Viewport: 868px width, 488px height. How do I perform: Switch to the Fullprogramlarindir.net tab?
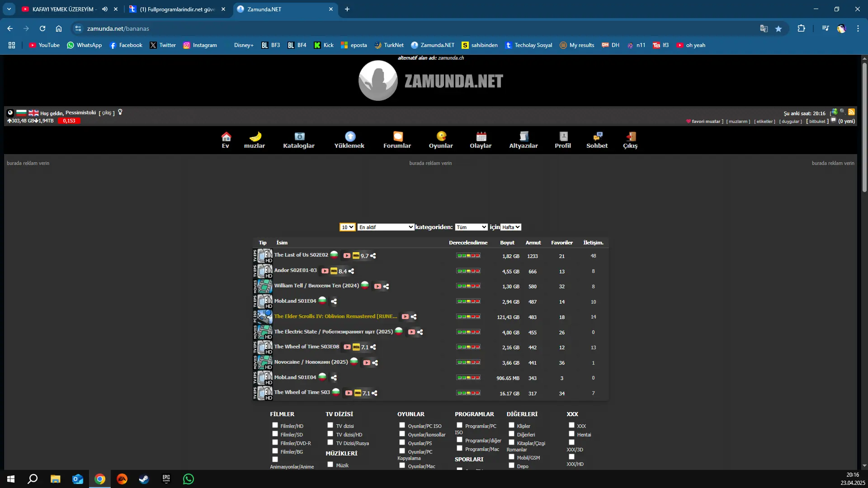pyautogui.click(x=177, y=9)
